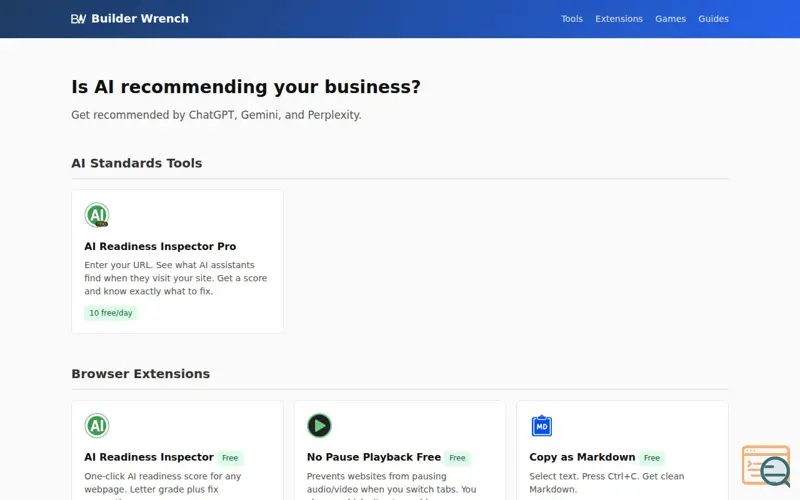Screen dimensions: 800x500
Task: Click the 'Is AI recommending your business?' headline
Action: click(246, 87)
